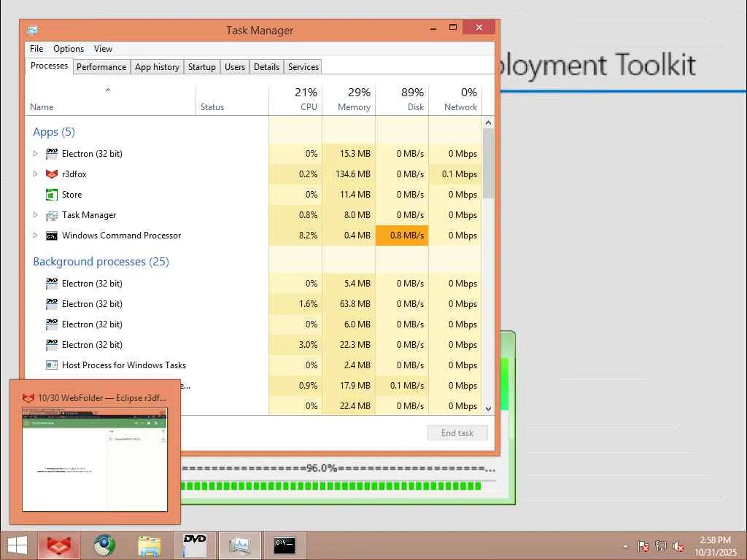Show hidden tray icons arrow

pos(625,547)
